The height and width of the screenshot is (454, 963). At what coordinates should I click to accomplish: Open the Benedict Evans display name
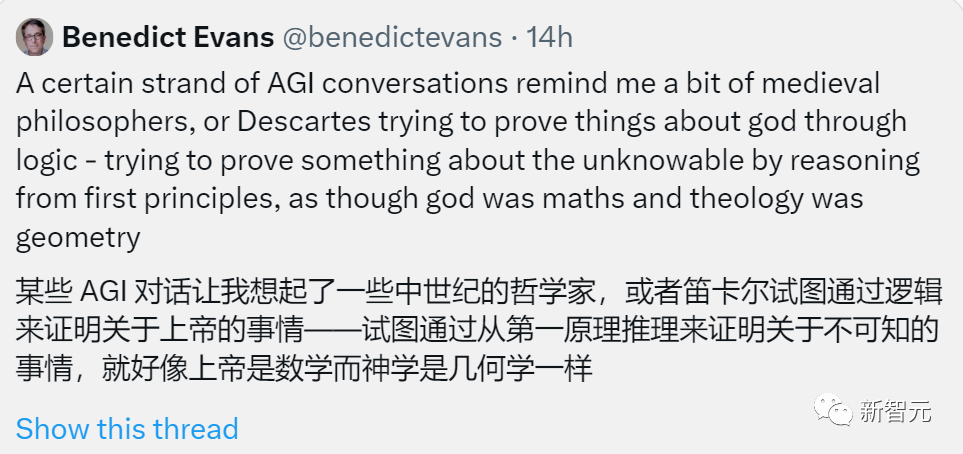[168, 38]
